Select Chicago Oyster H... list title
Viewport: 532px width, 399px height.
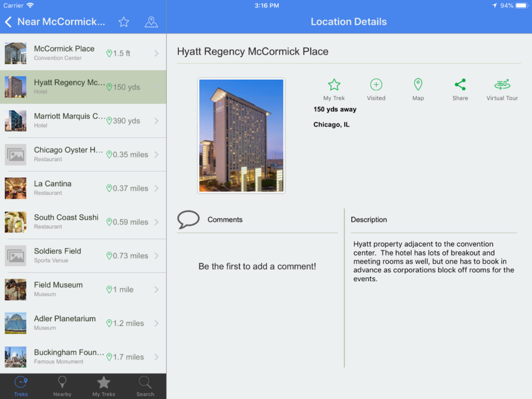point(69,150)
